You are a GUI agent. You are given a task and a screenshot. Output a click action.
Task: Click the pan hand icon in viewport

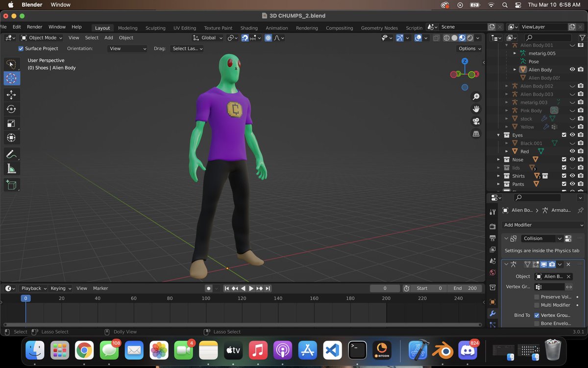pyautogui.click(x=475, y=109)
